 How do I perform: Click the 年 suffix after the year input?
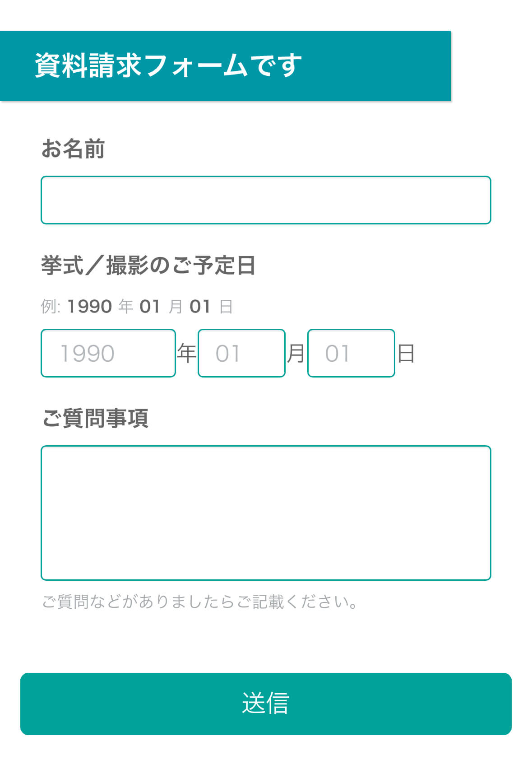point(186,353)
